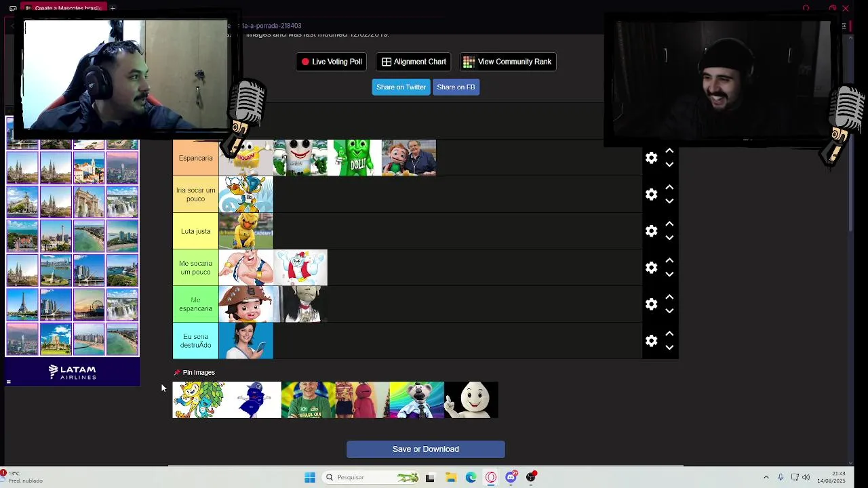Image resolution: width=868 pixels, height=488 pixels.
Task: Pick blue character from unranked images
Action: pos(254,400)
